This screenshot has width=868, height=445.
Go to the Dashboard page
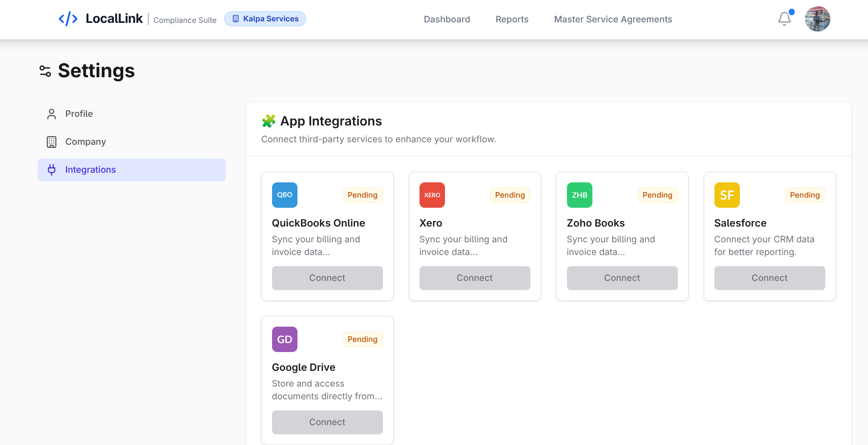click(446, 19)
